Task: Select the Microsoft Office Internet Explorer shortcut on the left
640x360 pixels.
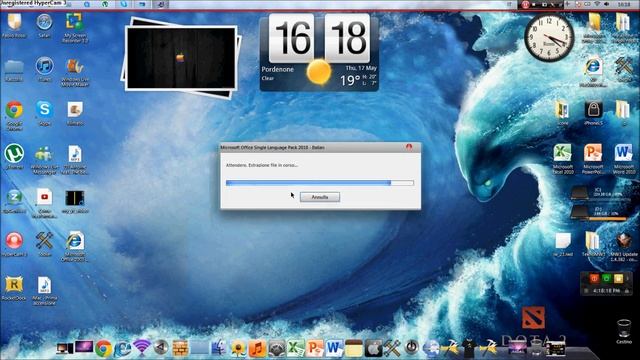Action: point(75,247)
